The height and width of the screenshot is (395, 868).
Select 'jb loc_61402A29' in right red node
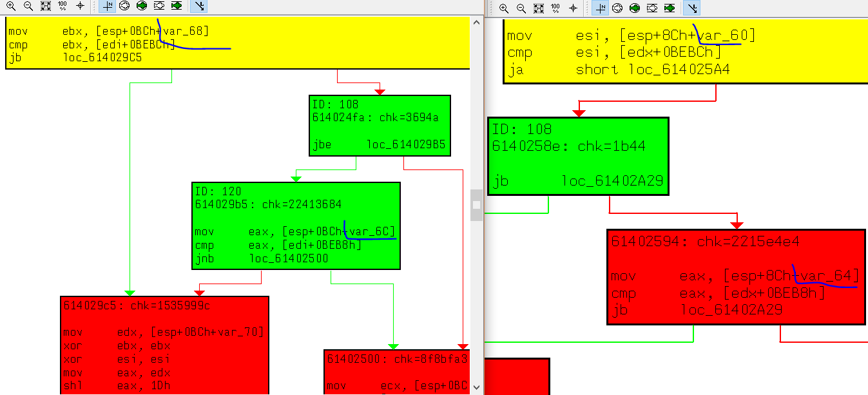(697, 311)
